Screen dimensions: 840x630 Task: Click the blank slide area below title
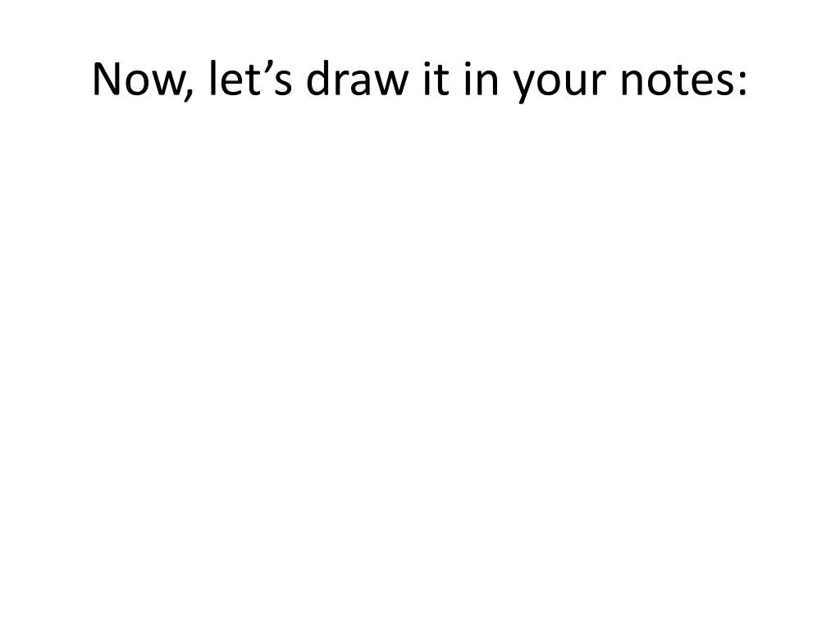click(x=420, y=364)
